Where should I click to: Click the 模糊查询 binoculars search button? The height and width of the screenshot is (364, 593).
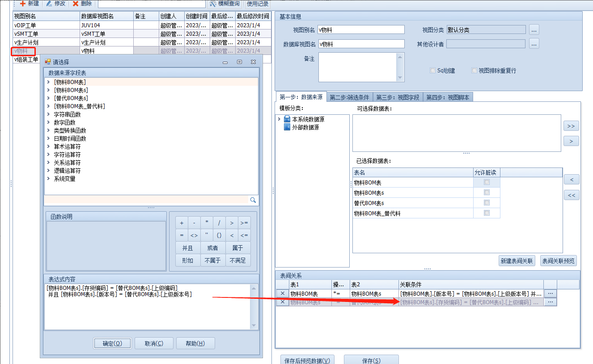(213, 4)
